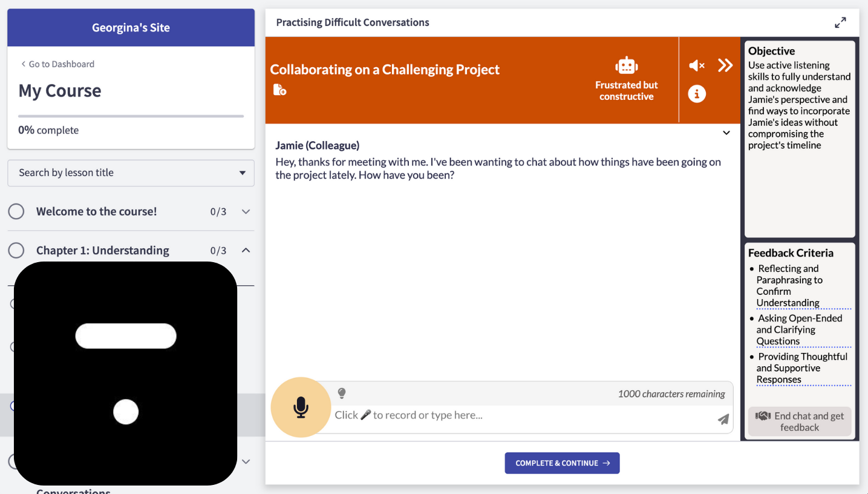868x494 pixels.
Task: Toggle the muted speaker icon
Action: click(x=697, y=65)
